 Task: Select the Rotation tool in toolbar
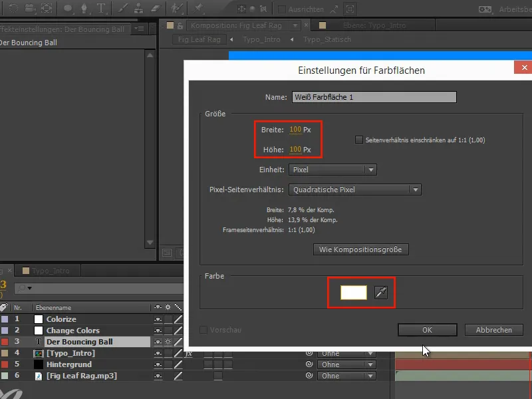(x=13, y=8)
